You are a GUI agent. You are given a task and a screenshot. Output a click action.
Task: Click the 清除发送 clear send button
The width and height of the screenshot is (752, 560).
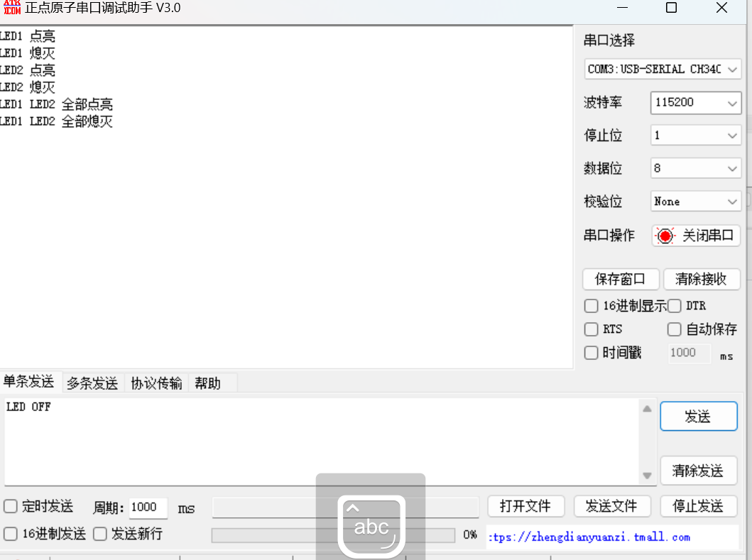[x=698, y=471]
